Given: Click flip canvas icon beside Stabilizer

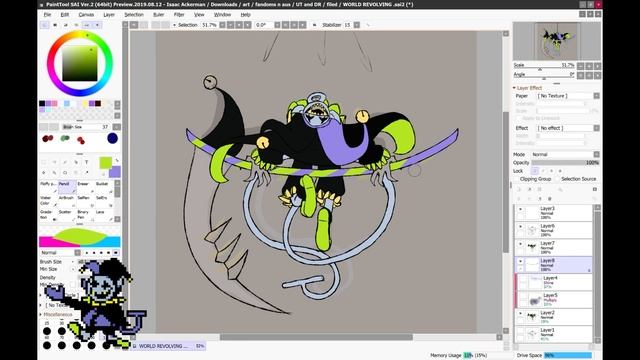Looking at the screenshot, I should point(314,25).
